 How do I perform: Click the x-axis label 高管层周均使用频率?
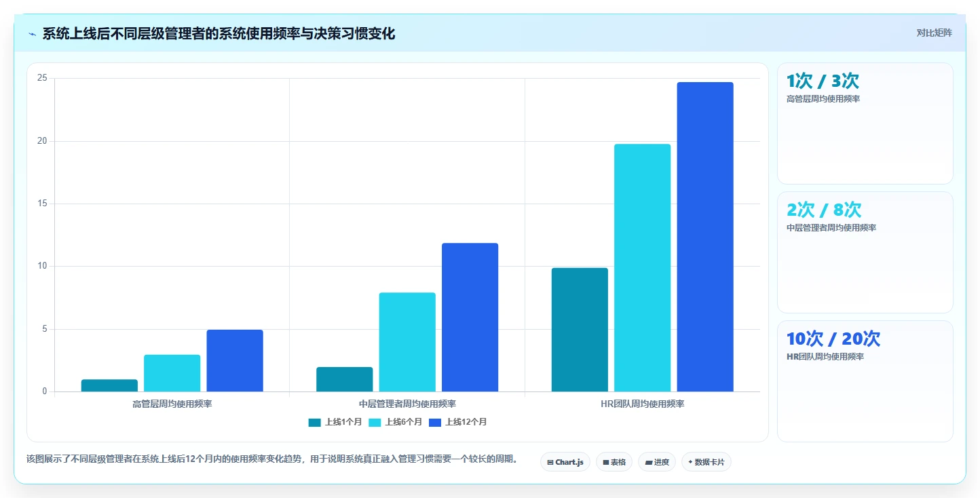tap(172, 404)
